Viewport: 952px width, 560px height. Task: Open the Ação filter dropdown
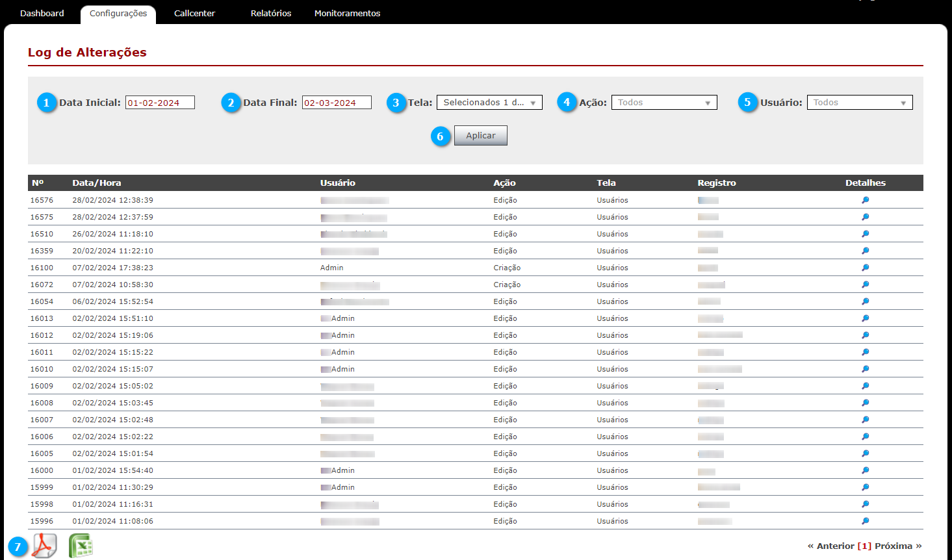[x=664, y=103]
